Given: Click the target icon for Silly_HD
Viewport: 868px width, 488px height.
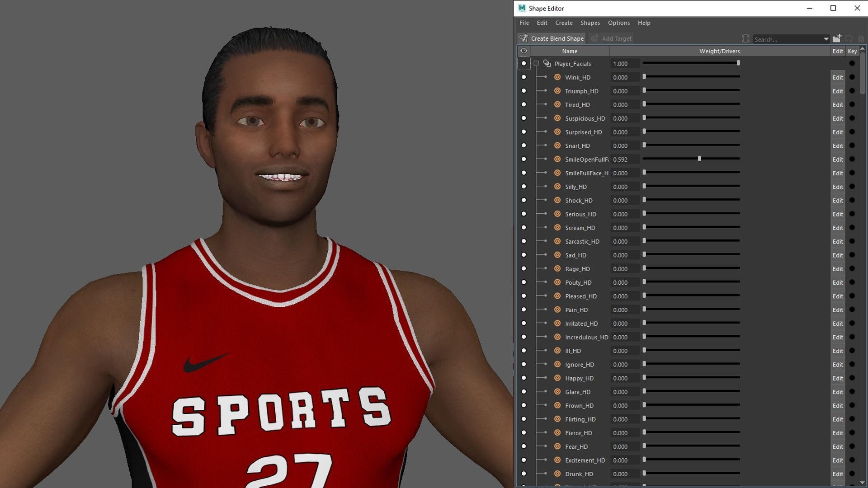Looking at the screenshot, I should click(557, 187).
